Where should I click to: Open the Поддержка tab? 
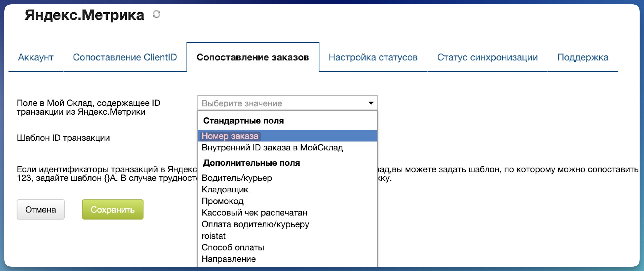pos(583,57)
